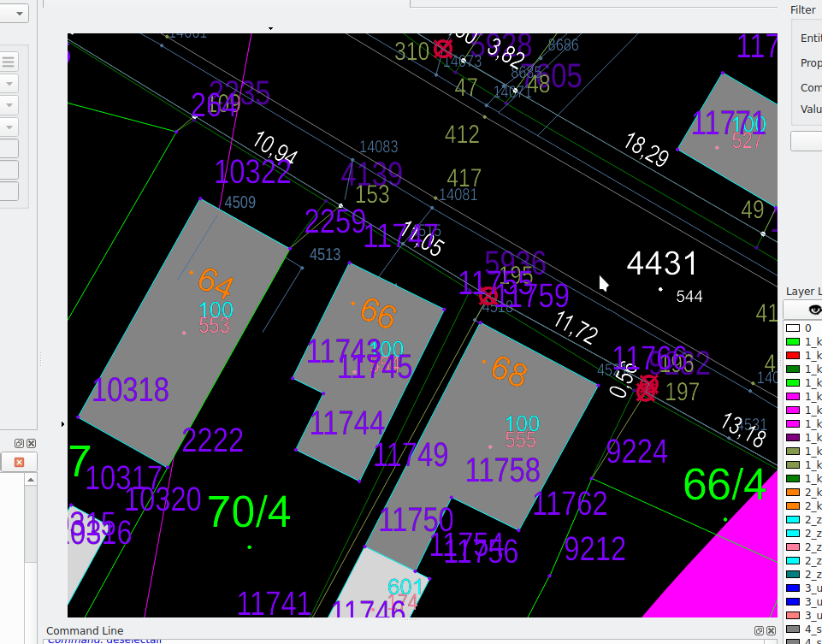The width and height of the screenshot is (822, 644).
Task: Float the left dock panel
Action: (19, 444)
